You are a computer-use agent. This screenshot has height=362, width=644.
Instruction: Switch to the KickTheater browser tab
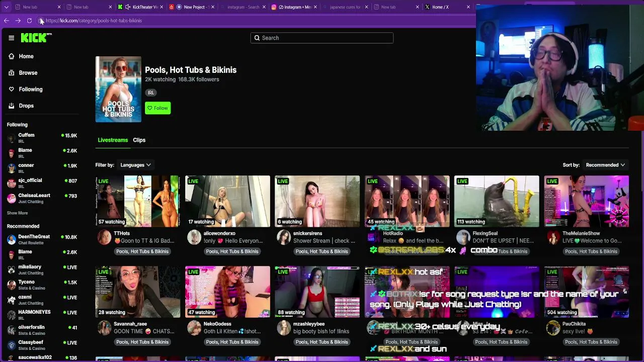[141, 7]
